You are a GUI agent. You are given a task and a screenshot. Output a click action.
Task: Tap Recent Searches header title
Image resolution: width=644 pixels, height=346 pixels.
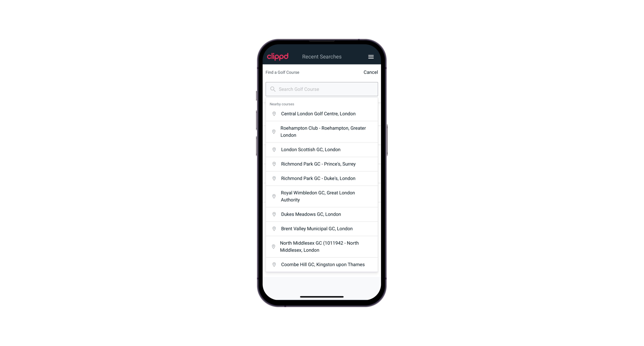(322, 57)
